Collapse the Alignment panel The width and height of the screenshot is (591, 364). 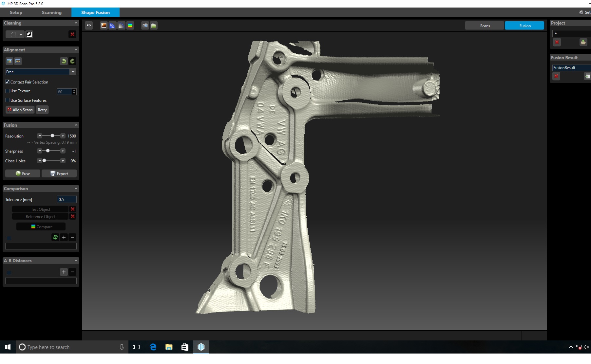[76, 50]
